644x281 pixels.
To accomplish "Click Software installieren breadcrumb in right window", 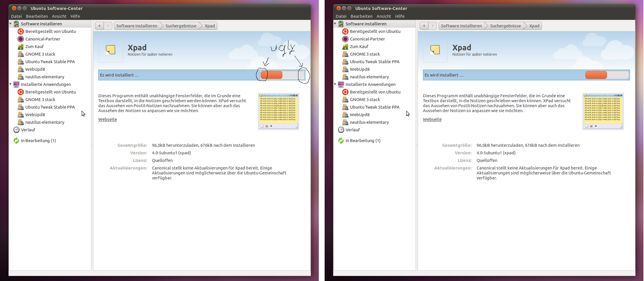I will coord(461,26).
